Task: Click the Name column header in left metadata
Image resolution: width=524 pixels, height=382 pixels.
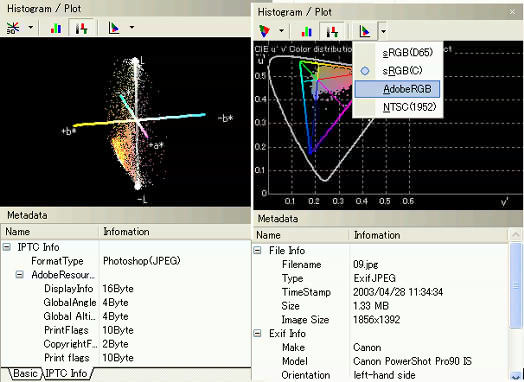Action: coord(49,232)
